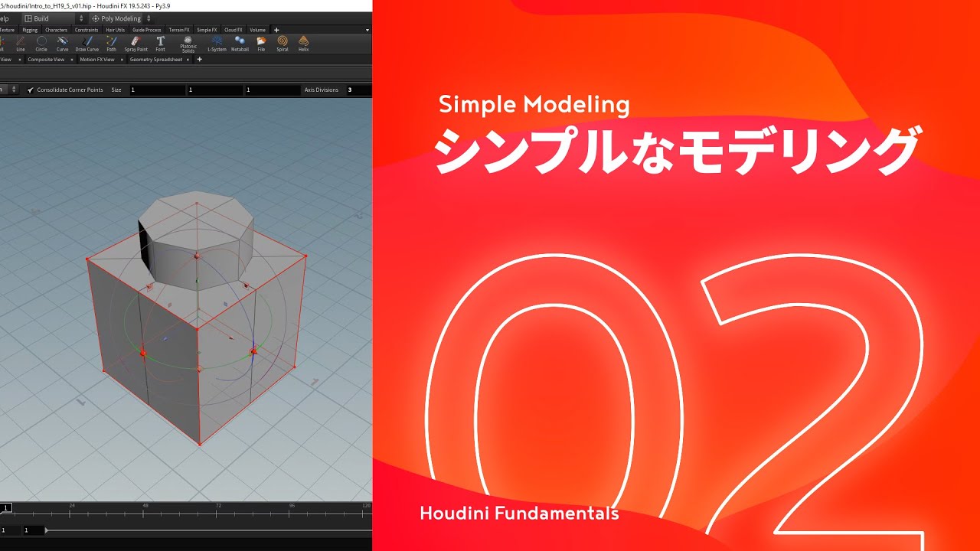The width and height of the screenshot is (980, 551).
Task: Open the Terrain FX shelf tab
Action: 179,30
